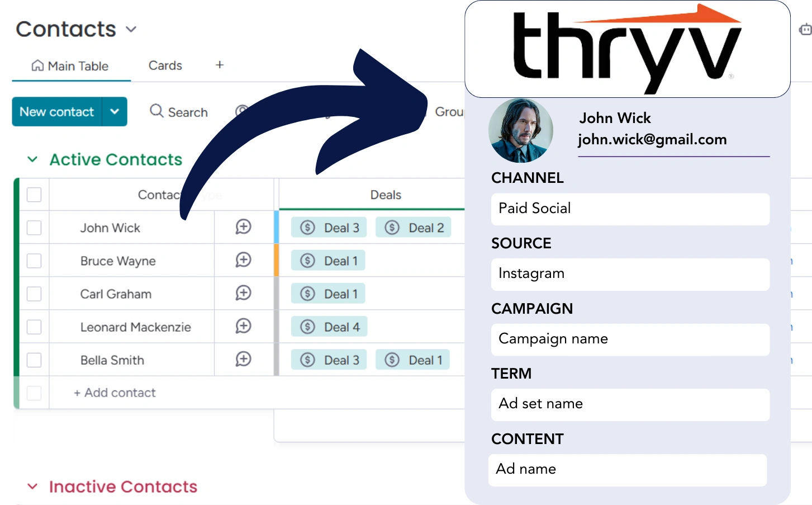Open Deal 2 in John Wick row
812x505 pixels.
coord(414,228)
